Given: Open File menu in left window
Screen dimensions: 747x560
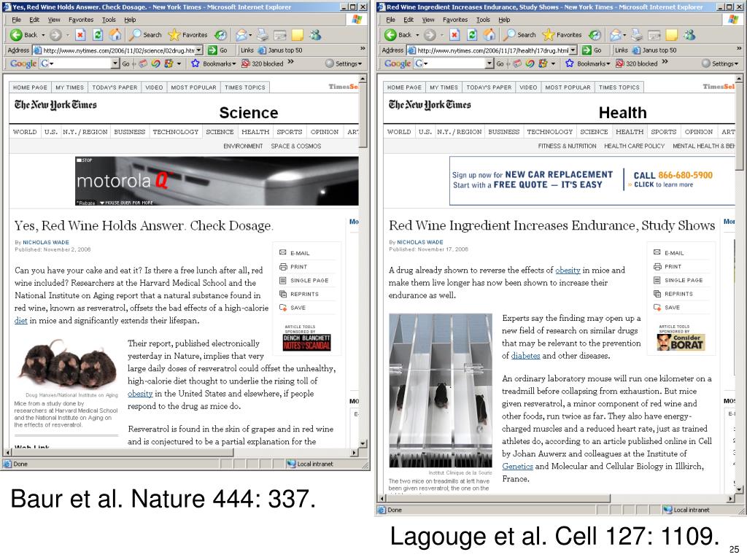Looking at the screenshot, I should pyautogui.click(x=16, y=20).
